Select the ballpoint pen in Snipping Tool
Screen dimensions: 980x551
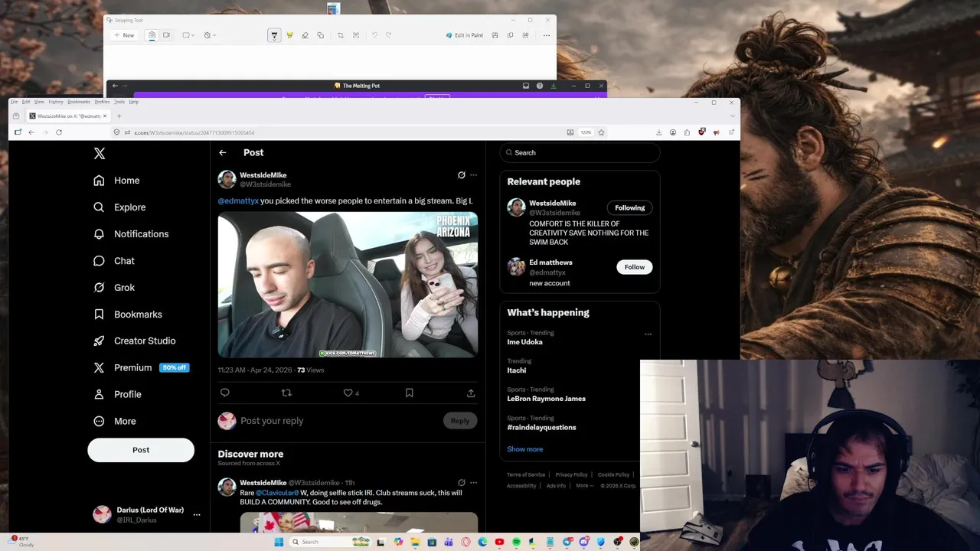274,35
